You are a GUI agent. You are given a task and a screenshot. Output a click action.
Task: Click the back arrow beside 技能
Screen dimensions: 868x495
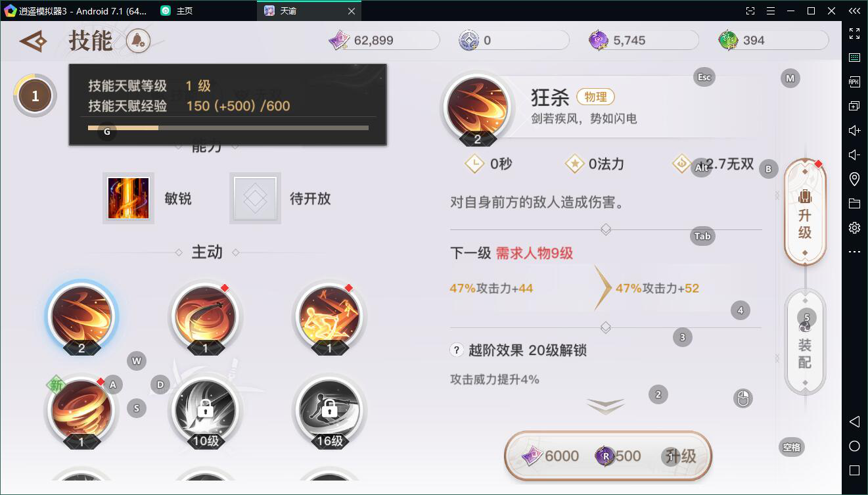[33, 41]
